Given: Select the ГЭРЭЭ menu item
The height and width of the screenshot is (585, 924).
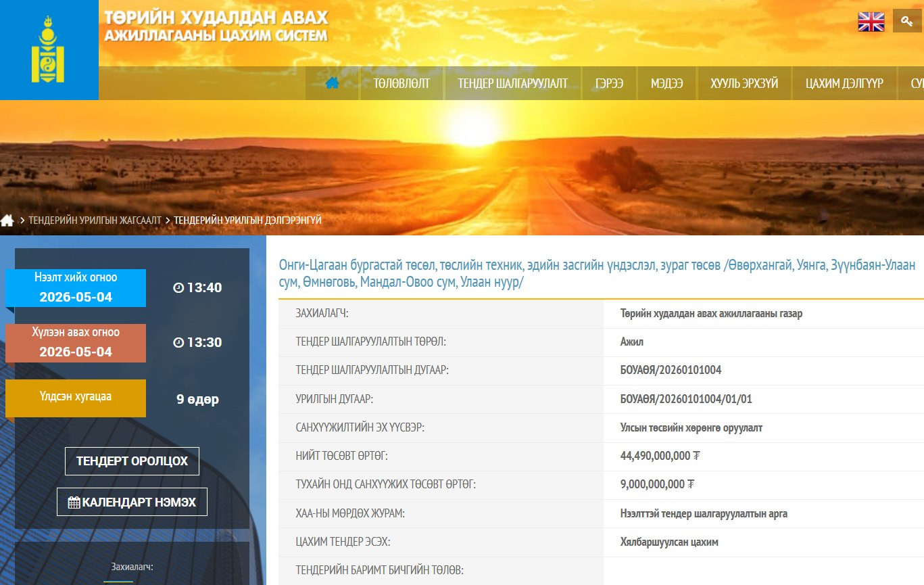Looking at the screenshot, I should [x=609, y=83].
